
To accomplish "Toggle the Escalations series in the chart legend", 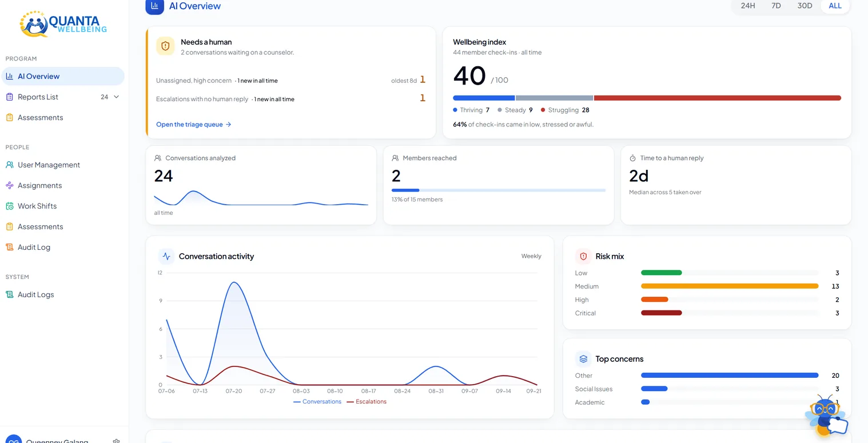I will pyautogui.click(x=367, y=402).
